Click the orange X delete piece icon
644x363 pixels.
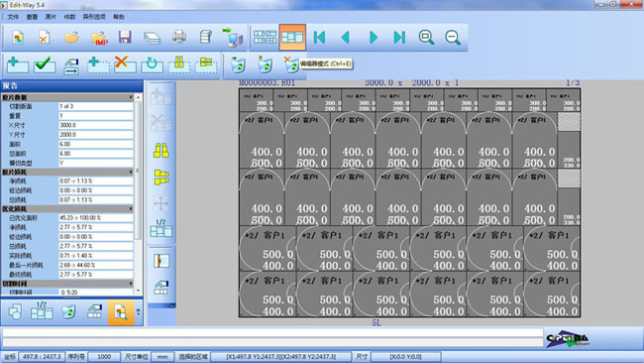click(125, 64)
